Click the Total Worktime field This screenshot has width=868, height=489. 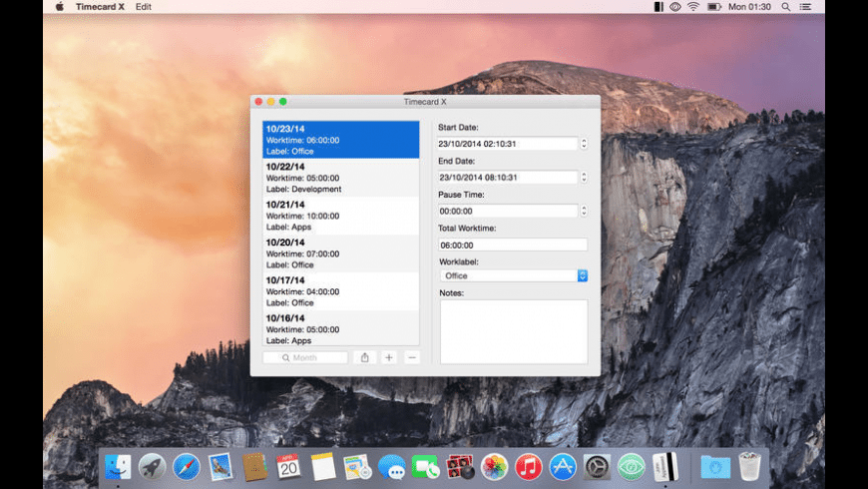(513, 244)
